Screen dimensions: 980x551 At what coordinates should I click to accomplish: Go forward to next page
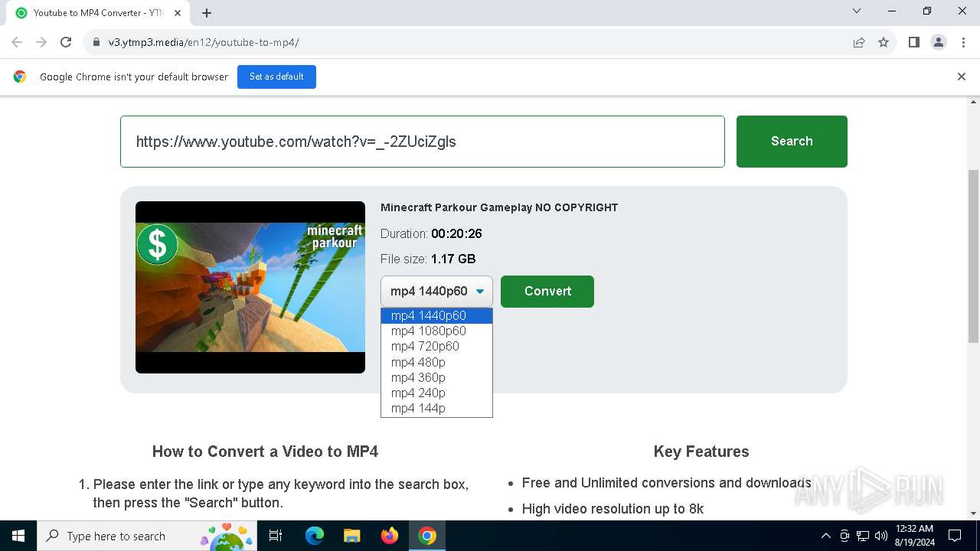pyautogui.click(x=41, y=42)
